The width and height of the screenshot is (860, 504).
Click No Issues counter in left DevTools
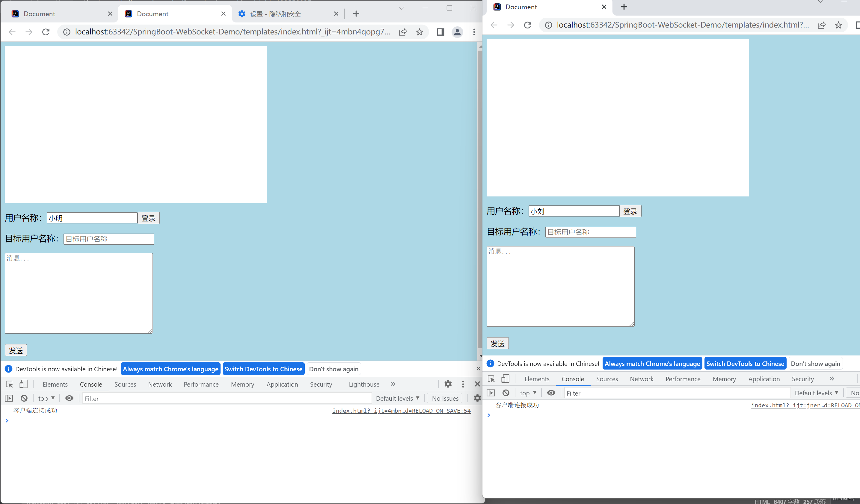(x=445, y=398)
